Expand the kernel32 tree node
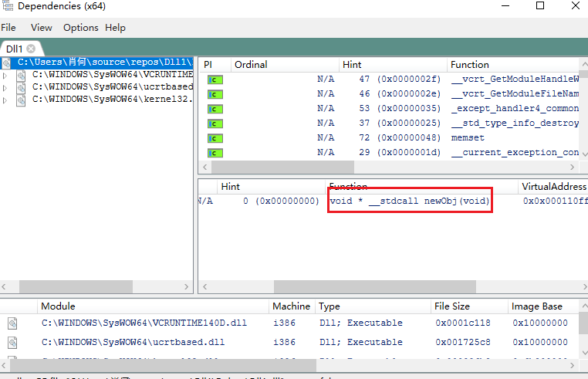Viewport: 588px width, 379px height. coord(6,100)
